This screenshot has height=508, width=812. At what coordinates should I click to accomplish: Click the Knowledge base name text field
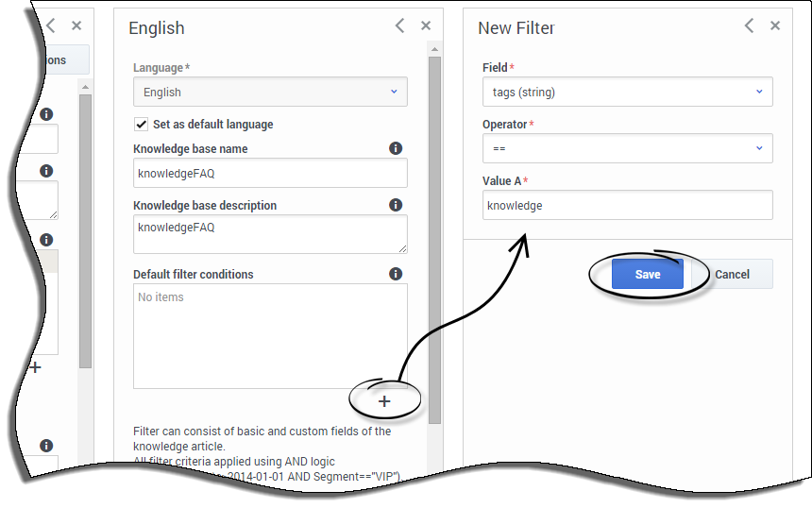point(270,173)
